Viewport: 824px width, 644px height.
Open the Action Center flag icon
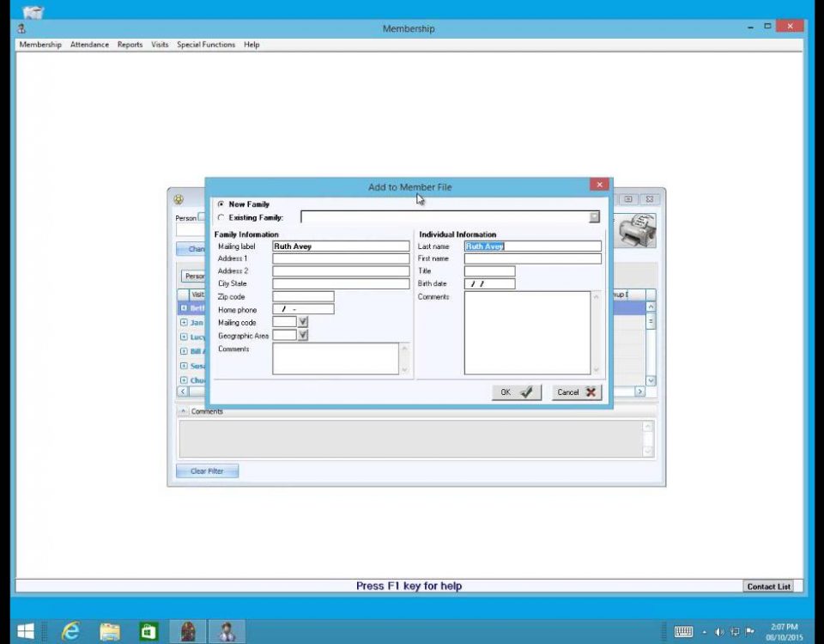[x=750, y=632]
